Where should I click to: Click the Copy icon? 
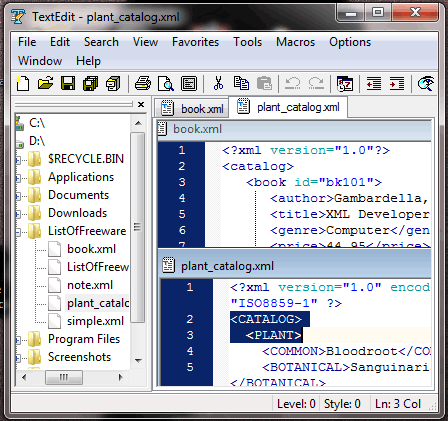pyautogui.click(x=241, y=83)
